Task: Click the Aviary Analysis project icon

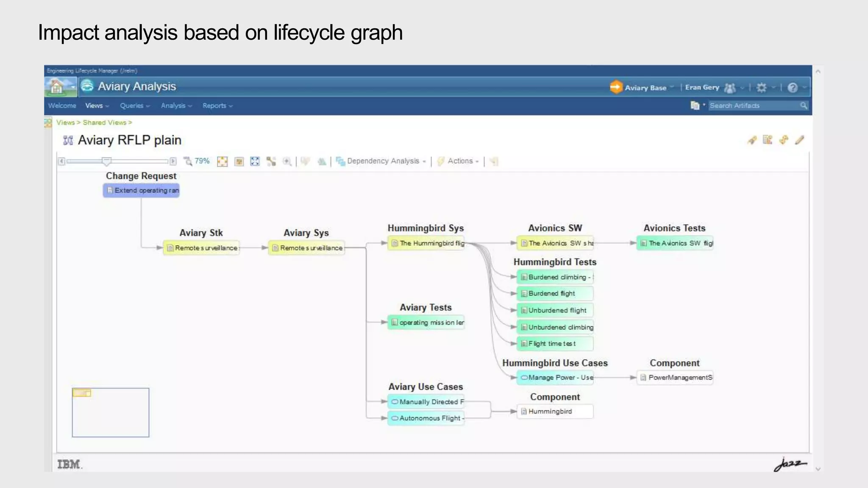Action: coord(87,86)
